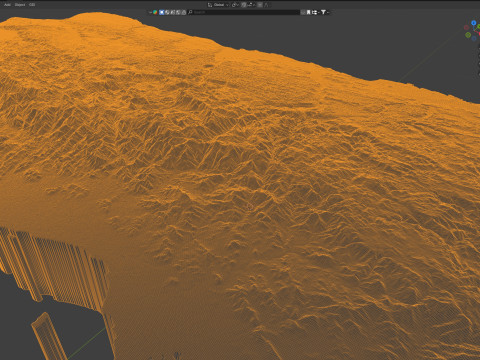Click the dark red negative X gizmo circle
480x360 pixels.
[x=466, y=27]
